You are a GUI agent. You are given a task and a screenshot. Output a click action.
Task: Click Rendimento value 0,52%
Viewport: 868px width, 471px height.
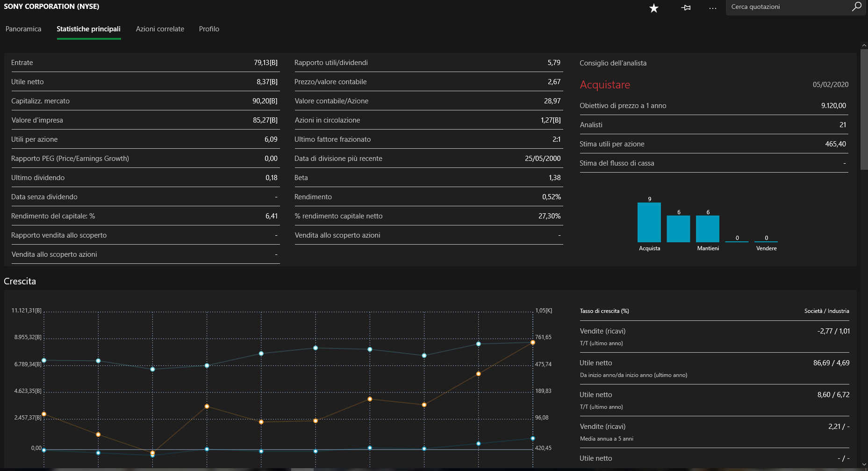[552, 197]
